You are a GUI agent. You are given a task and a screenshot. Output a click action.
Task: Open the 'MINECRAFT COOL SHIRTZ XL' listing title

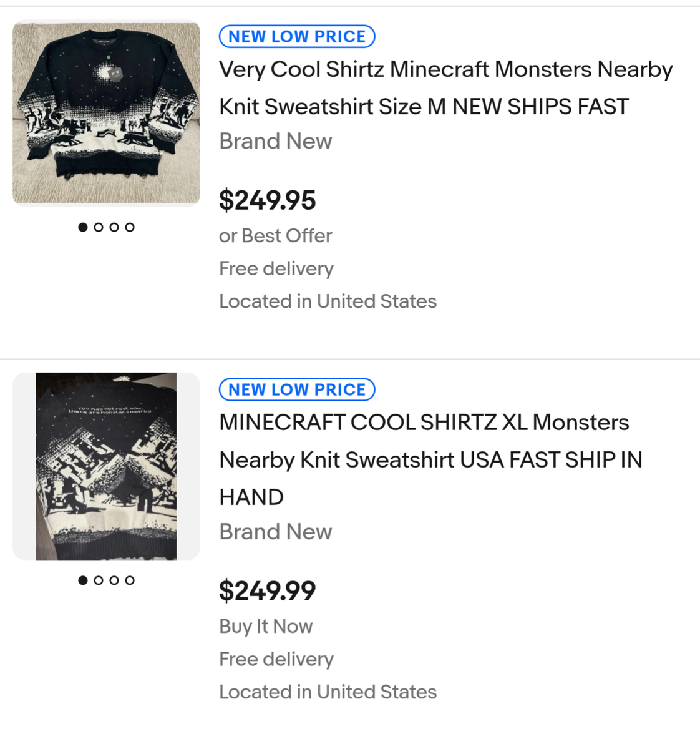click(x=430, y=459)
